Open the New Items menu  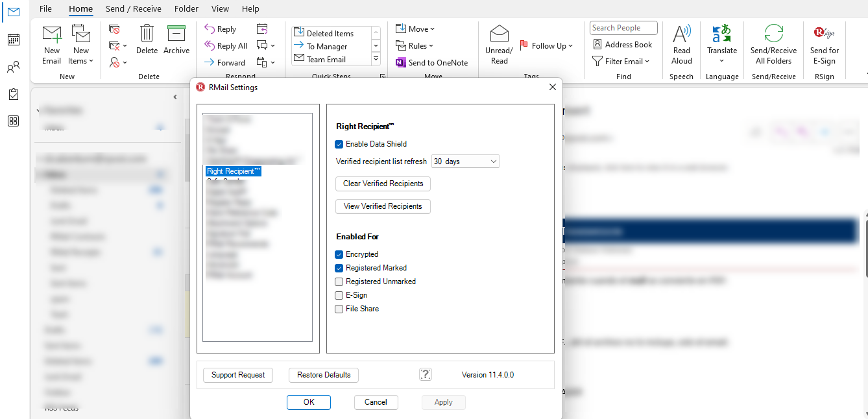pos(81,44)
